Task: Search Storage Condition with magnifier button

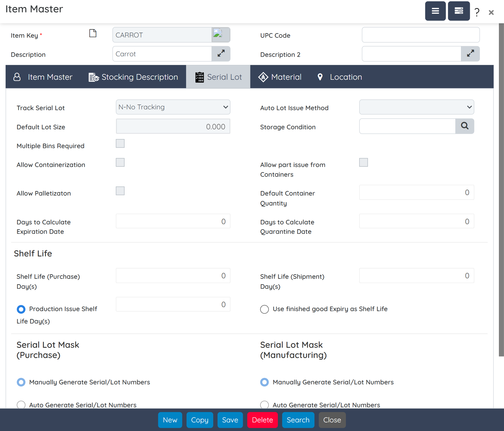Action: coord(464,126)
